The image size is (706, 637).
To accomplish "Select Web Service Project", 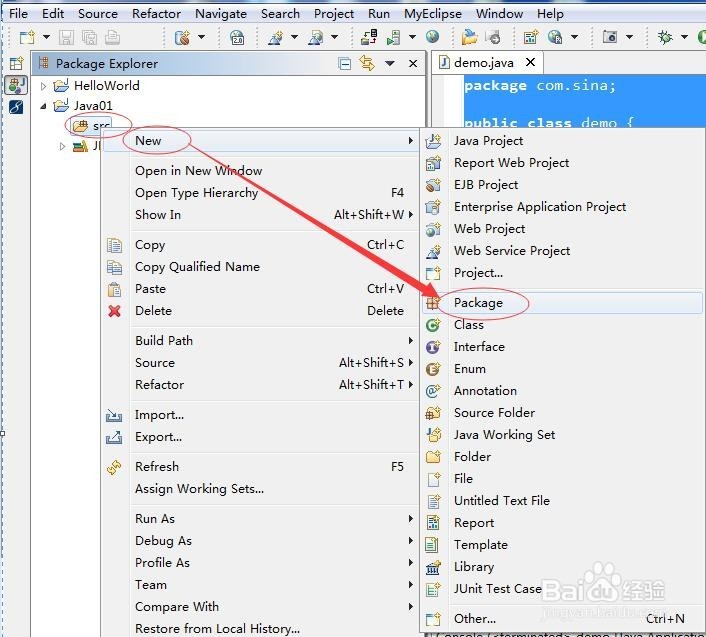I will (x=563, y=251).
